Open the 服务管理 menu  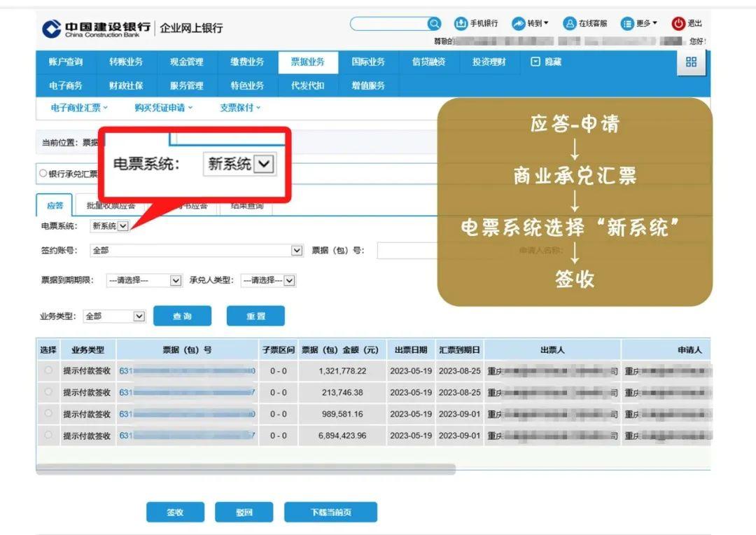click(187, 85)
